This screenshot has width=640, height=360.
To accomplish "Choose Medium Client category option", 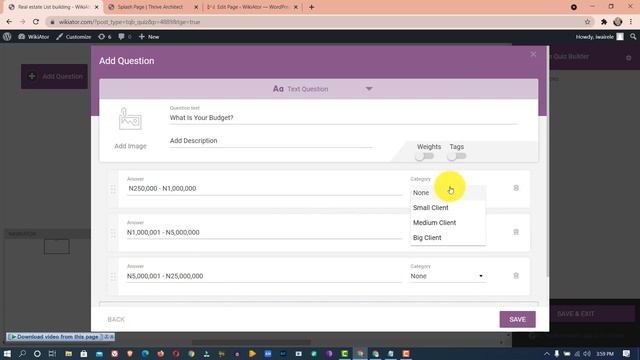I will [448, 222].
